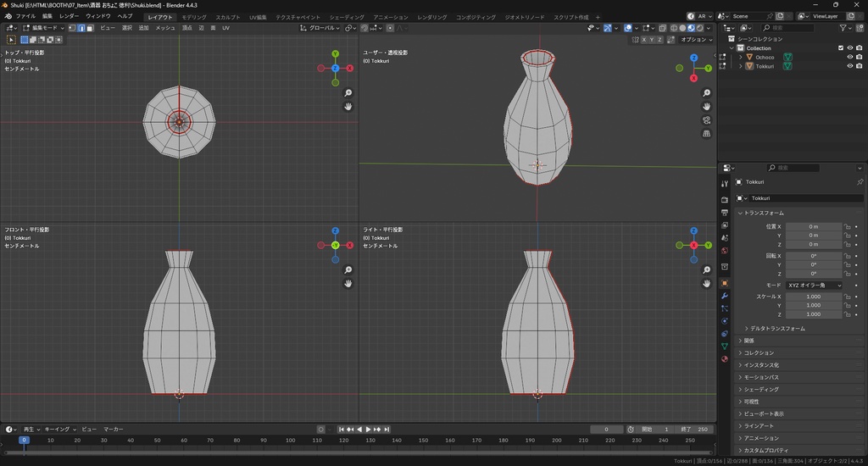Viewport: 868px width, 466px height.
Task: Switch to the スカルプト workspace tab
Action: [227, 17]
